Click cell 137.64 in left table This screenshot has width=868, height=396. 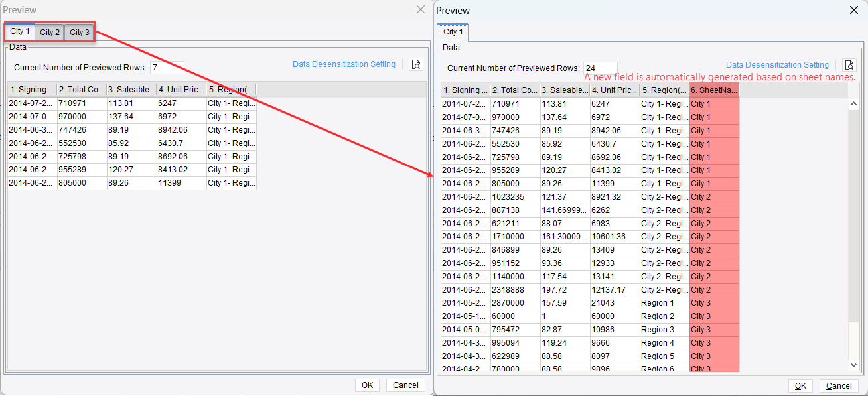point(131,117)
